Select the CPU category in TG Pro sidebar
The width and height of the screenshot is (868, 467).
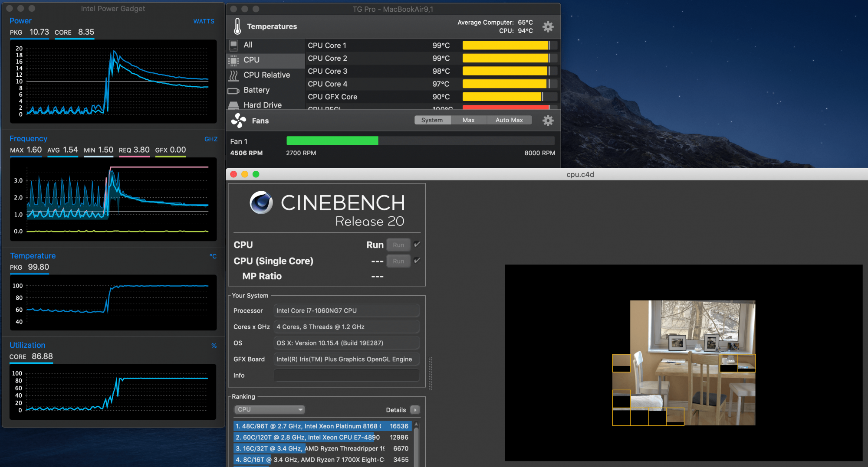coord(252,60)
